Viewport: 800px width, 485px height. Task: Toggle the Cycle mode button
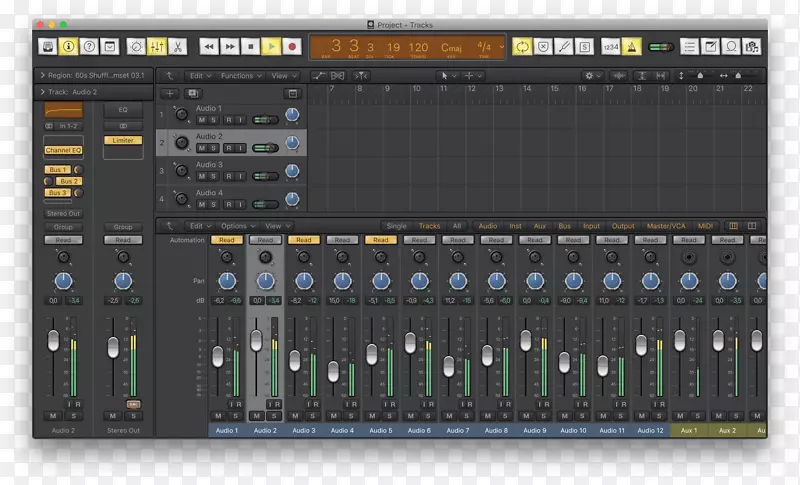(x=521, y=46)
